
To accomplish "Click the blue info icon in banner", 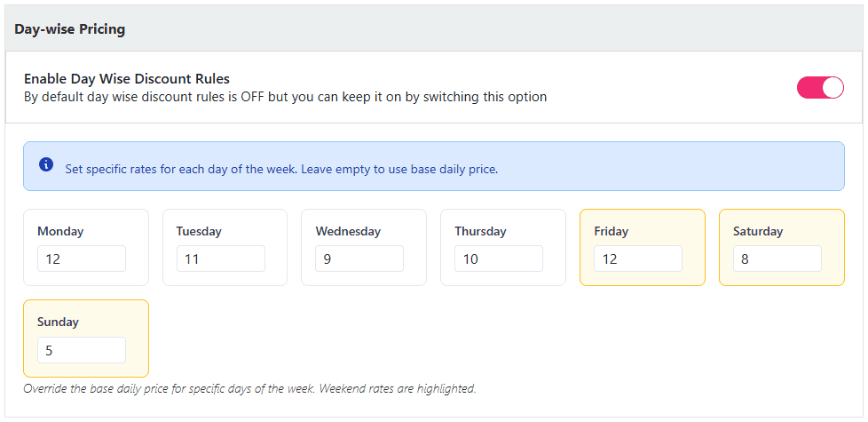I will pos(47,165).
